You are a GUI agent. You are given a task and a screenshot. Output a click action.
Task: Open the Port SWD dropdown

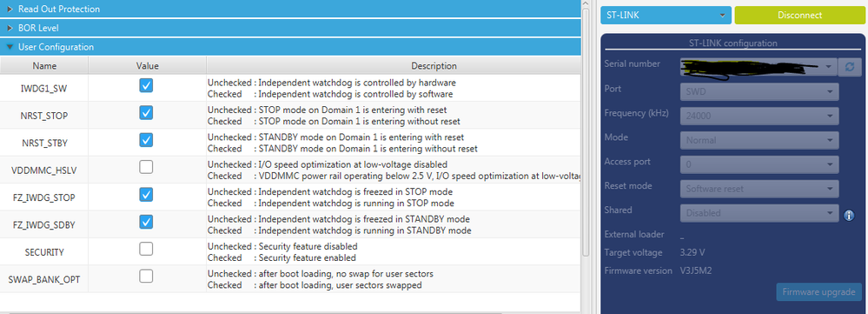(x=759, y=91)
